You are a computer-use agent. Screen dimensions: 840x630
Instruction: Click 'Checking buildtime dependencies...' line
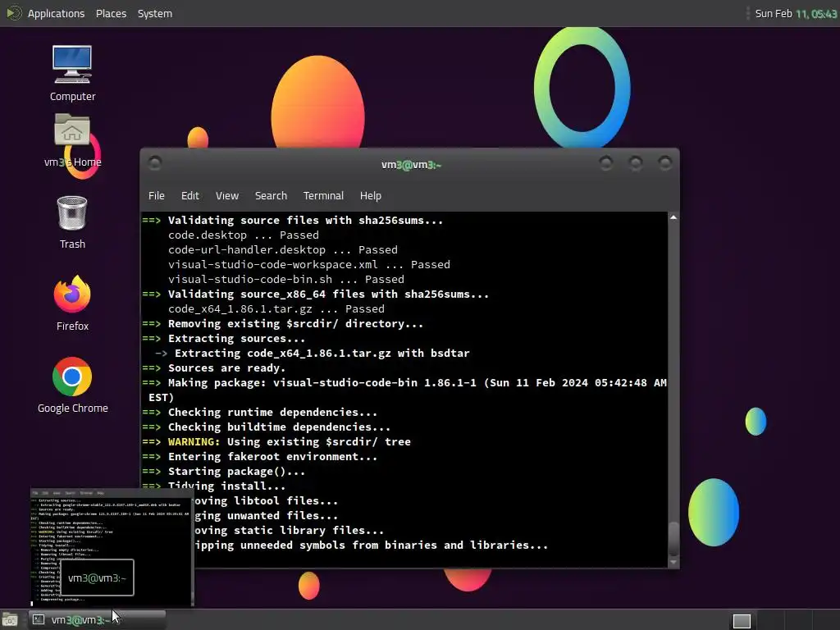tap(279, 427)
